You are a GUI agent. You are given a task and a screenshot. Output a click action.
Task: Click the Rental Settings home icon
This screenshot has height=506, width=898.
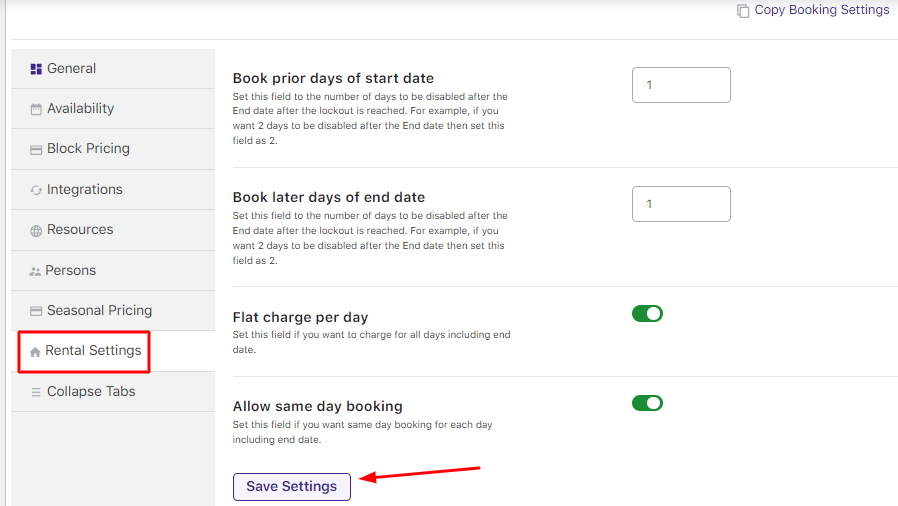35,352
